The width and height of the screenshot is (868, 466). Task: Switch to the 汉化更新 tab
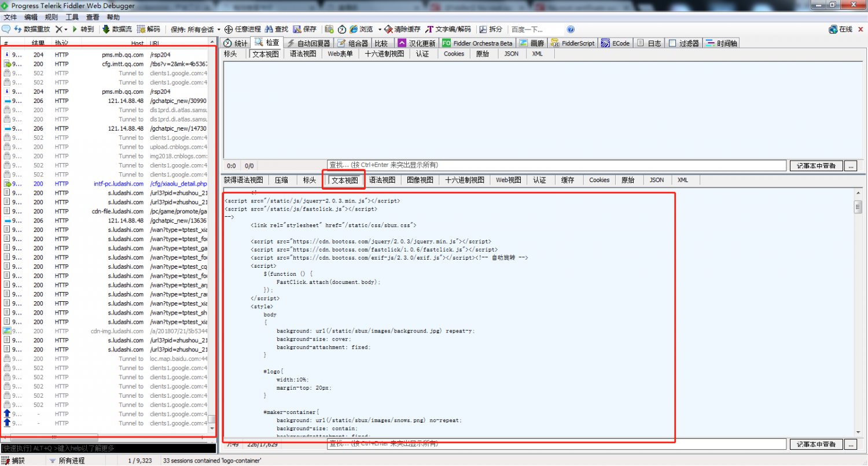417,43
